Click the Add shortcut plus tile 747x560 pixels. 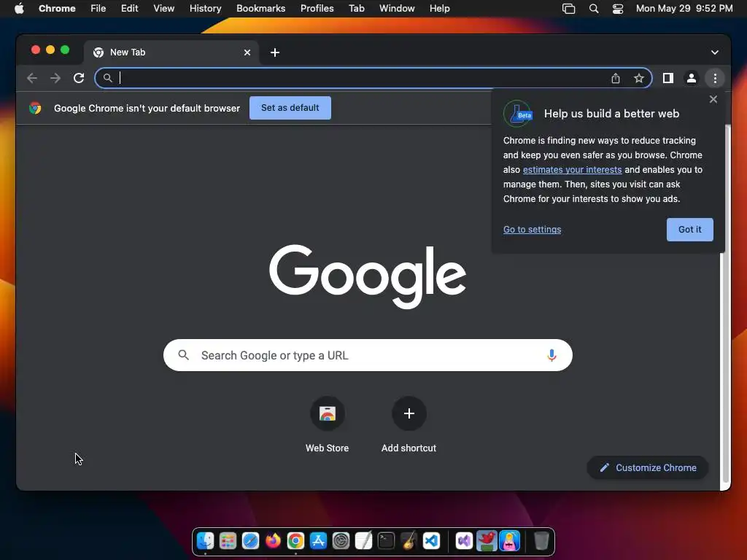point(409,413)
